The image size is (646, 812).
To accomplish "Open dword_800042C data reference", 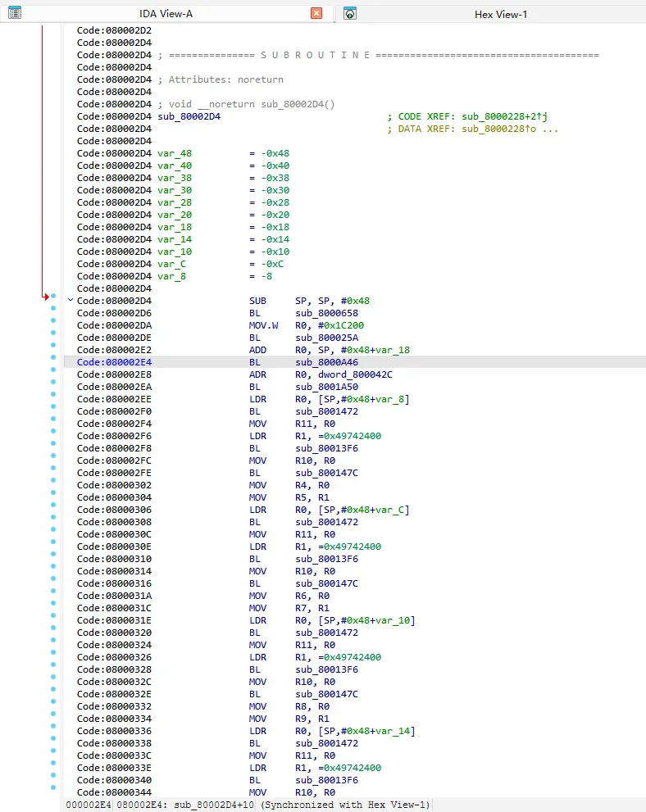I will [355, 374].
